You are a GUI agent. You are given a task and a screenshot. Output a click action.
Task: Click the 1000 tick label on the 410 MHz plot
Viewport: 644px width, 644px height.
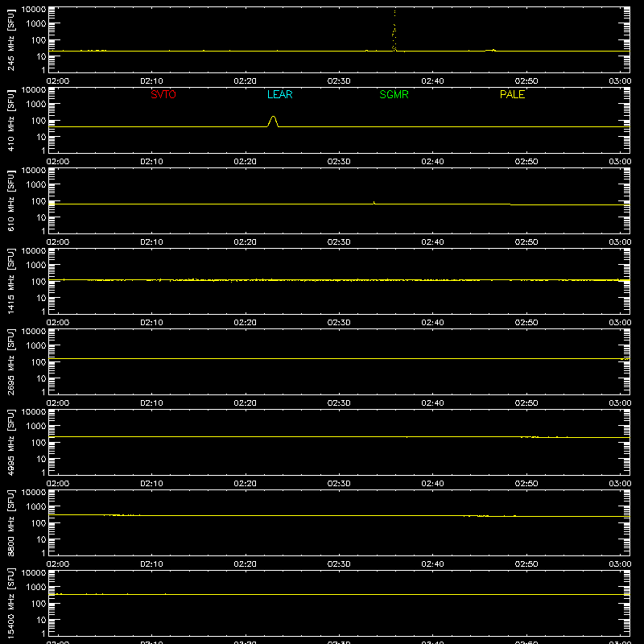click(36, 105)
